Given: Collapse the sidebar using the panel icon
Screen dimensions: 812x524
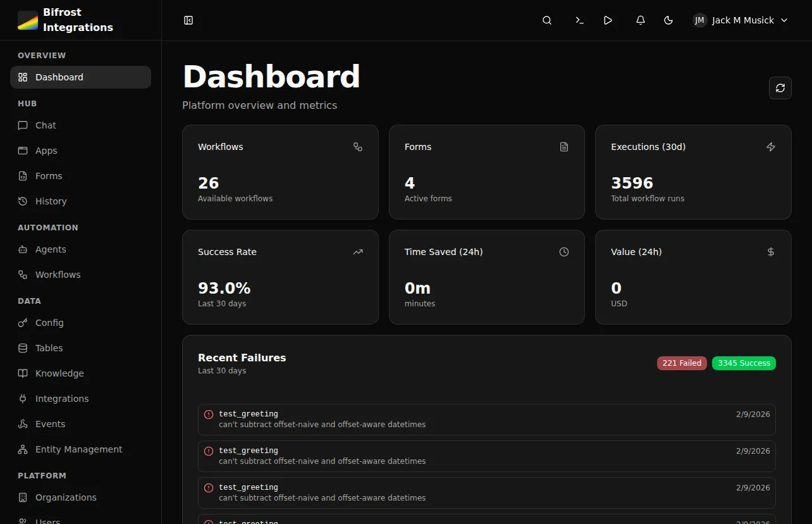Looking at the screenshot, I should pos(188,20).
